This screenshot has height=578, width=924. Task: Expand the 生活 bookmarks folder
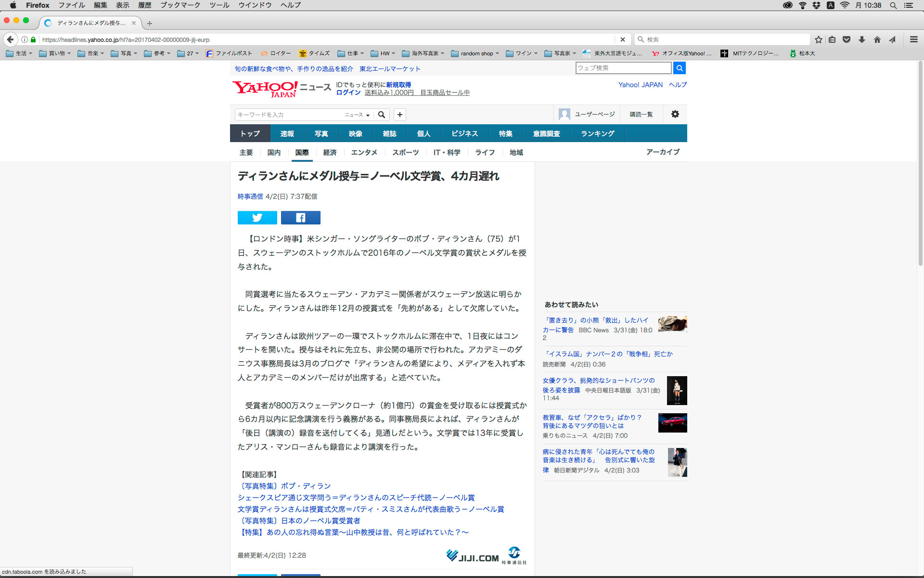(x=19, y=53)
